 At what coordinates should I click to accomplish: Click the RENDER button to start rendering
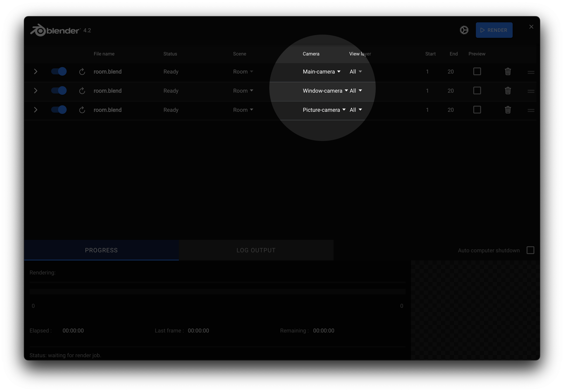pos(495,30)
